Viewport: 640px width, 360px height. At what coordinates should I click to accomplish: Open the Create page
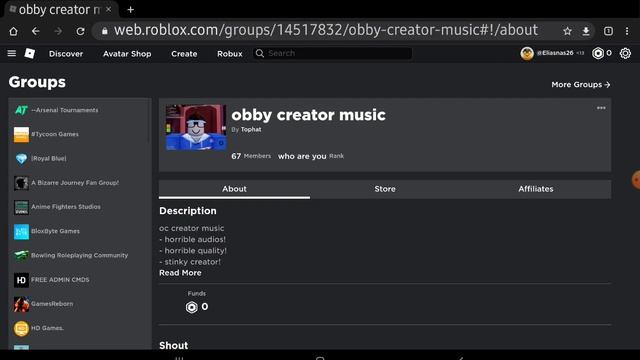(x=184, y=54)
